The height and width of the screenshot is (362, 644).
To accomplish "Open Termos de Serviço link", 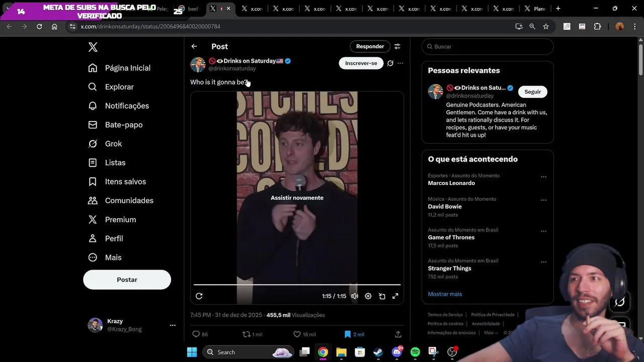I will click(x=445, y=315).
